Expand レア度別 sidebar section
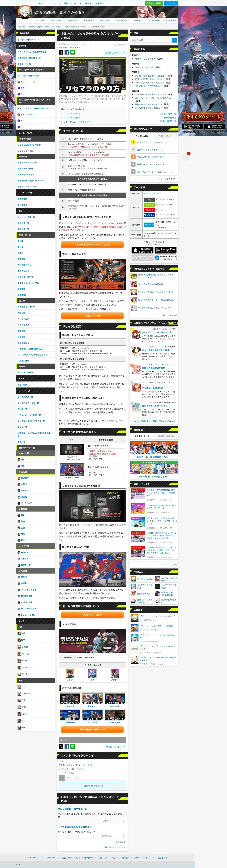Viewport: 227px width, 868px height. pyautogui.click(x=36, y=454)
